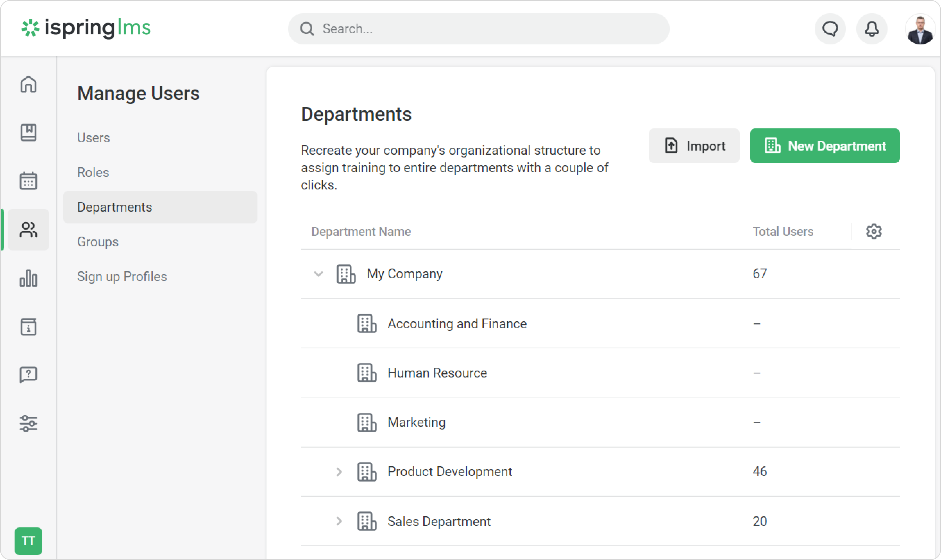This screenshot has height=560, width=941.
Task: Open the info box icon in sidebar
Action: pyautogui.click(x=28, y=327)
